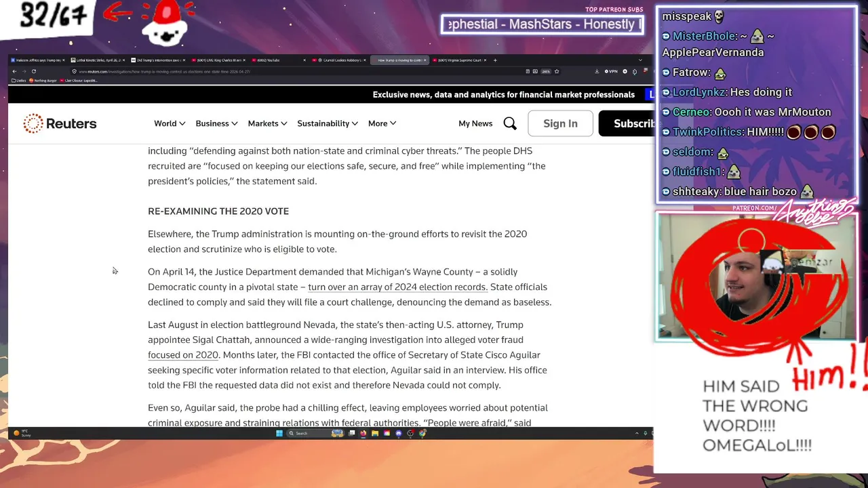Open File Explorer from the taskbar
Viewport: 868px width, 488px height.
point(375,433)
